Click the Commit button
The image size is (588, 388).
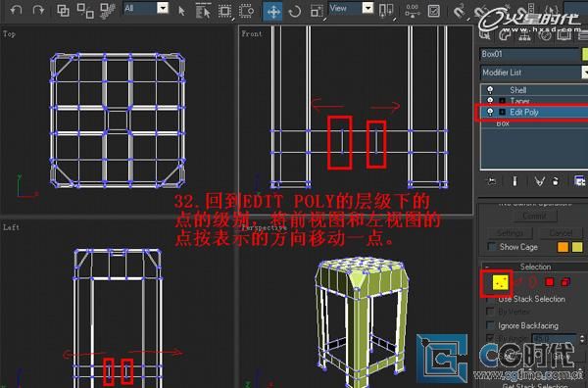coord(534,217)
